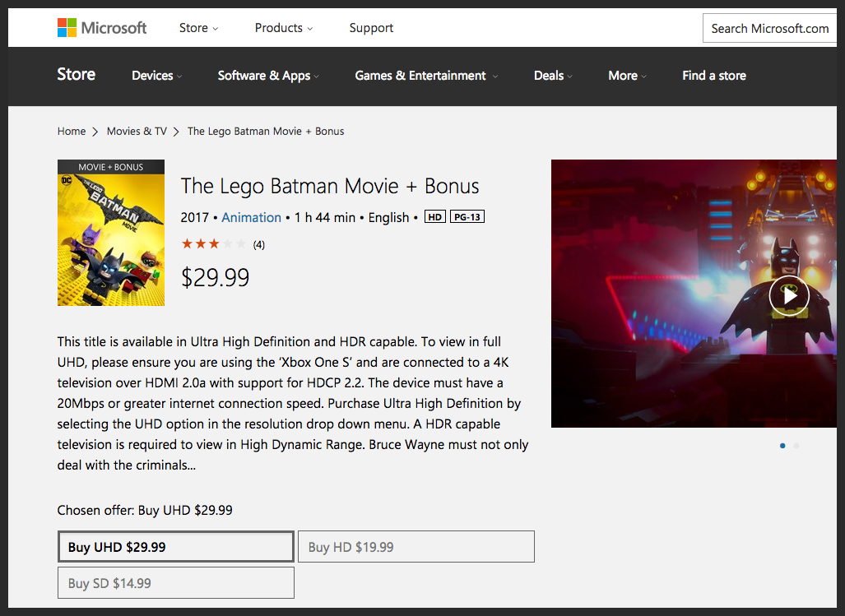Click the Microsoft logo
Screen dimensions: 845x616
pyautogui.click(x=102, y=27)
